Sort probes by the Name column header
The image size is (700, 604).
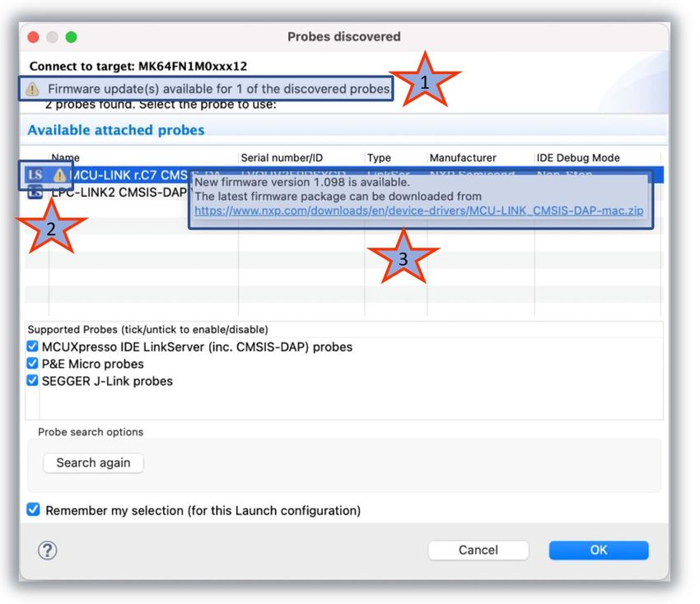tap(65, 157)
